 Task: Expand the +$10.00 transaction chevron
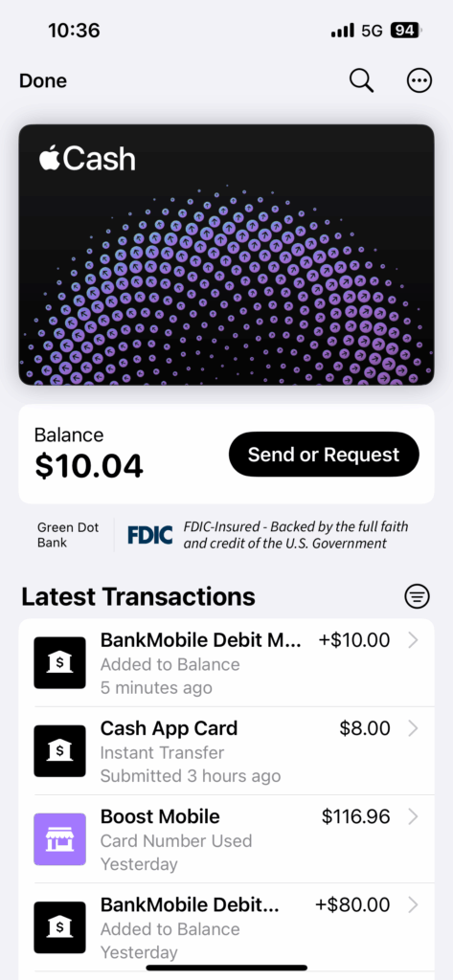coord(413,640)
